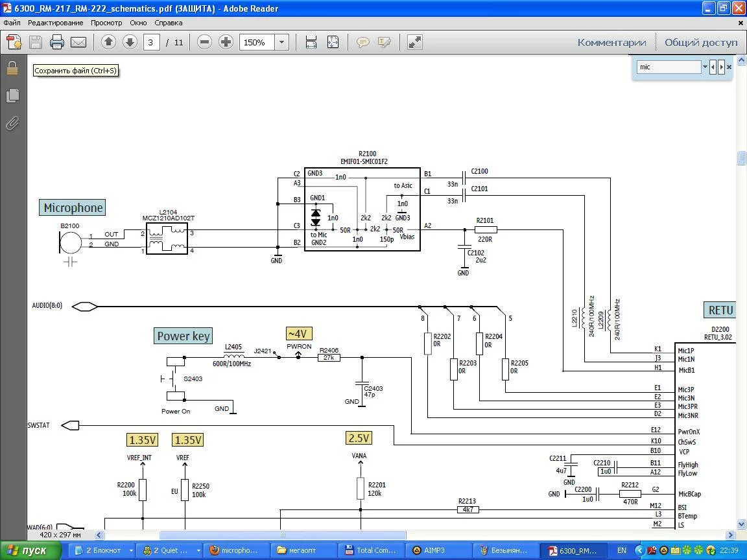The width and height of the screenshot is (747, 560).
Task: Open the page thumbnails panel icon
Action: coord(12,96)
